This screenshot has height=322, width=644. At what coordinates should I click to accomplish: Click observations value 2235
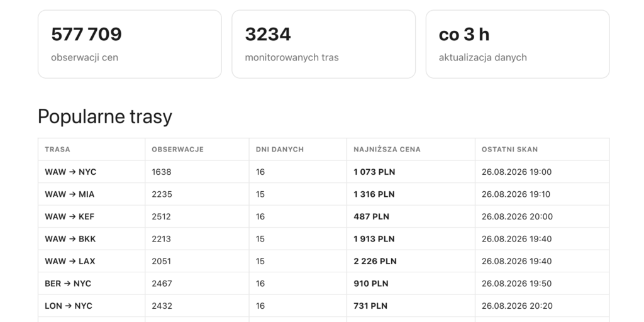click(x=162, y=194)
